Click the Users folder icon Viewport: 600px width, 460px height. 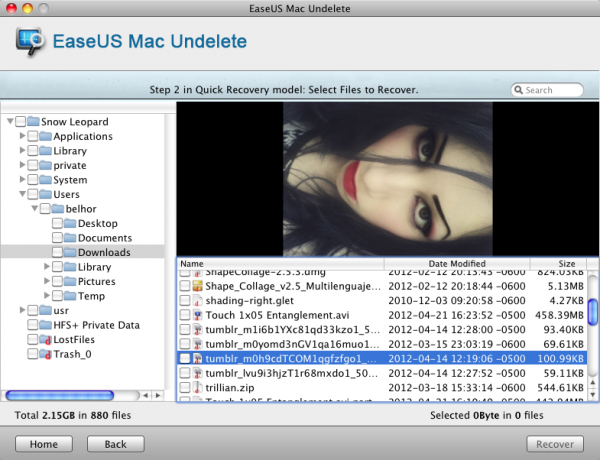[46, 194]
